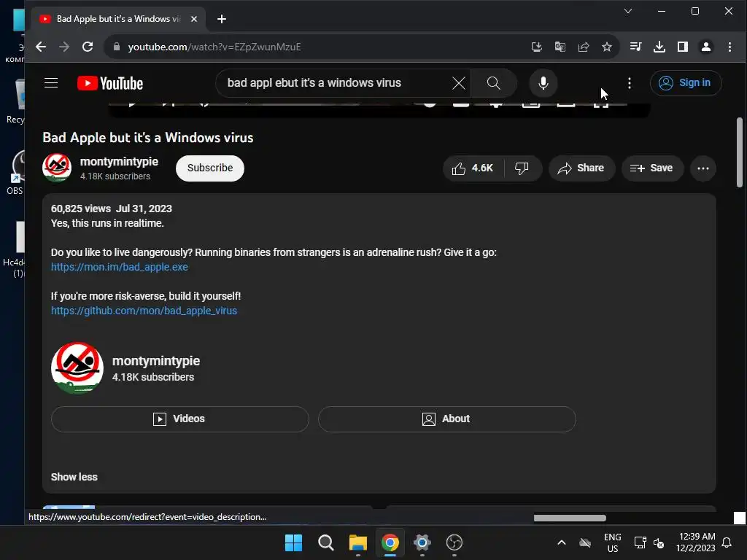Open the mon.im bad_apple.exe link
The height and width of the screenshot is (560, 747).
(x=120, y=267)
